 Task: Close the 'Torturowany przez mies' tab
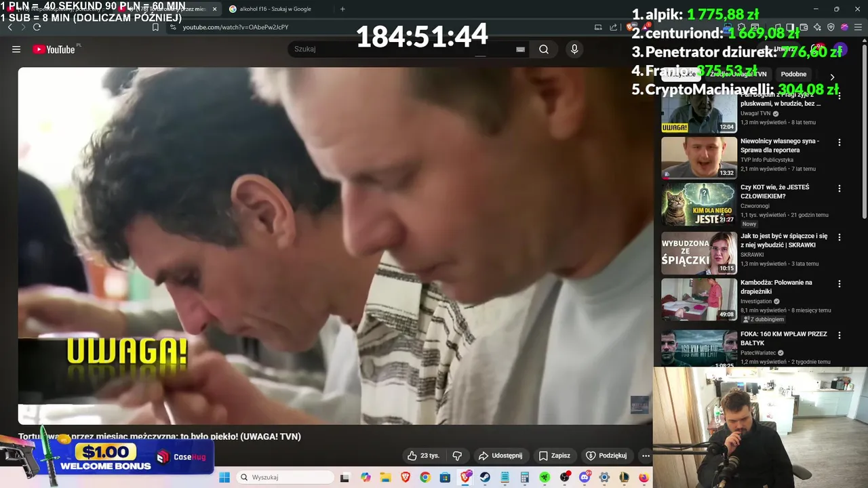214,9
